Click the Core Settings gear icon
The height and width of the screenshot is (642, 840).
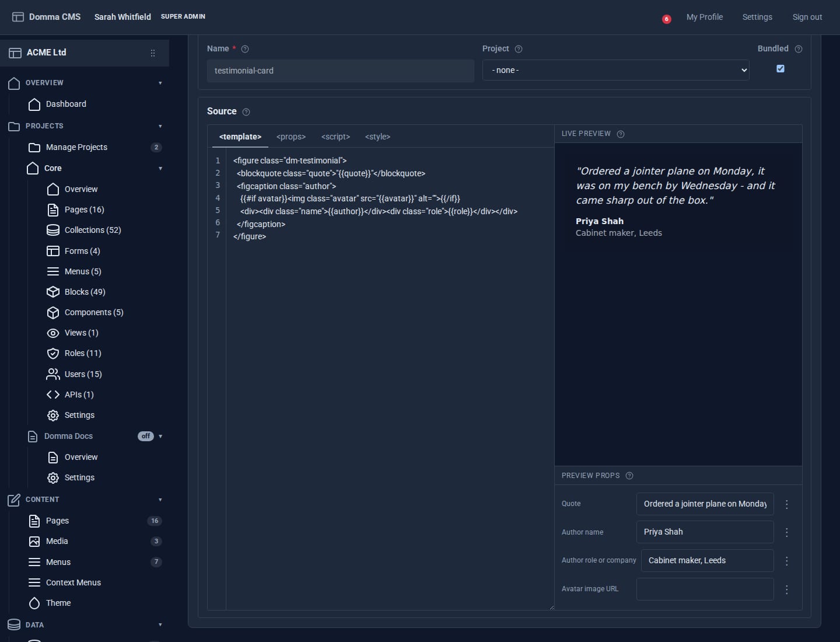[x=53, y=416]
